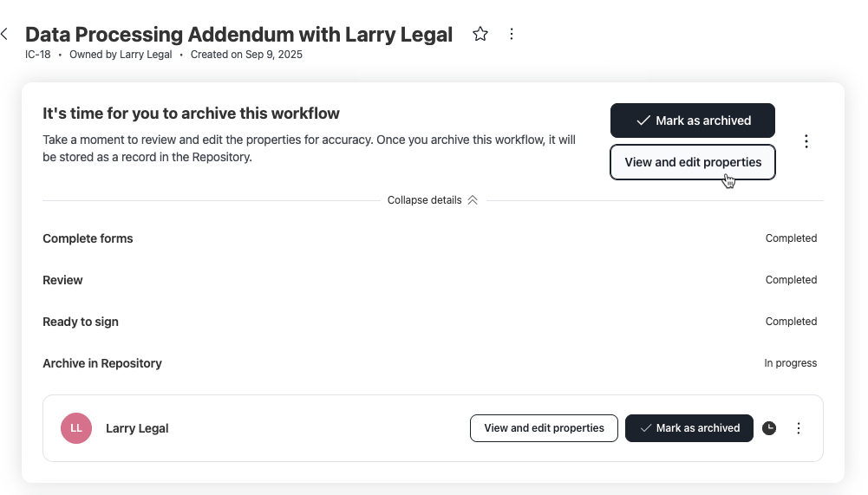Screen dimensions: 868x495
Task: Open the three-dot menu in Larry Legal's row
Action: [x=799, y=428]
